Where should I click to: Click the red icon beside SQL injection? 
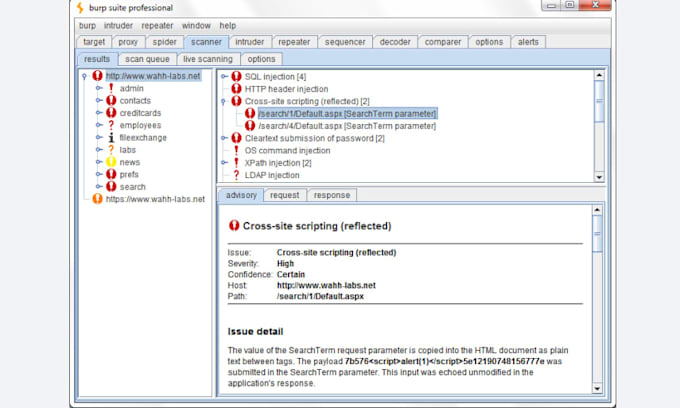coord(236,76)
